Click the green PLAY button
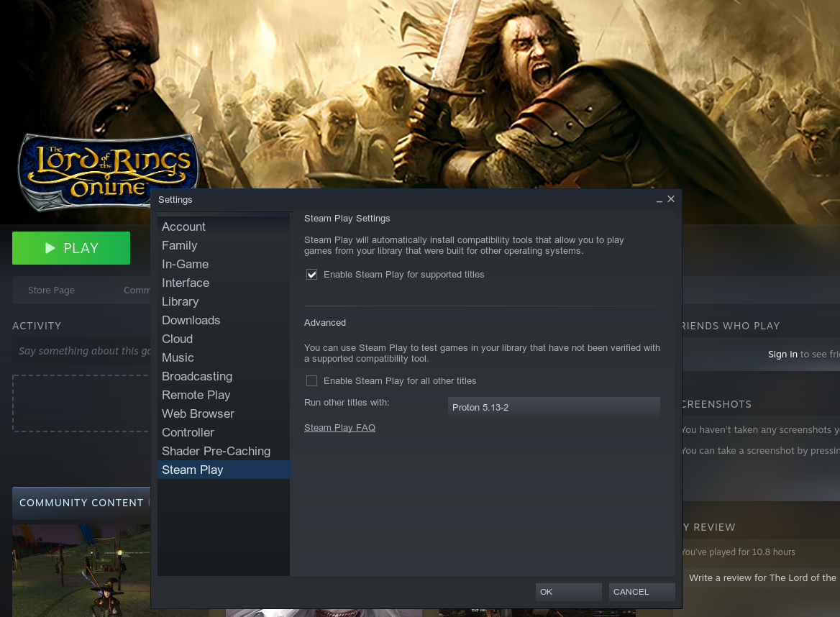This screenshot has height=617, width=840. [x=70, y=247]
